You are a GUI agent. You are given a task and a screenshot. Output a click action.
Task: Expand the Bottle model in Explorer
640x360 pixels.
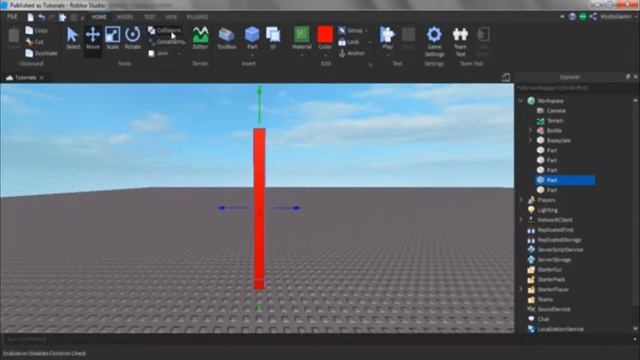(x=531, y=131)
